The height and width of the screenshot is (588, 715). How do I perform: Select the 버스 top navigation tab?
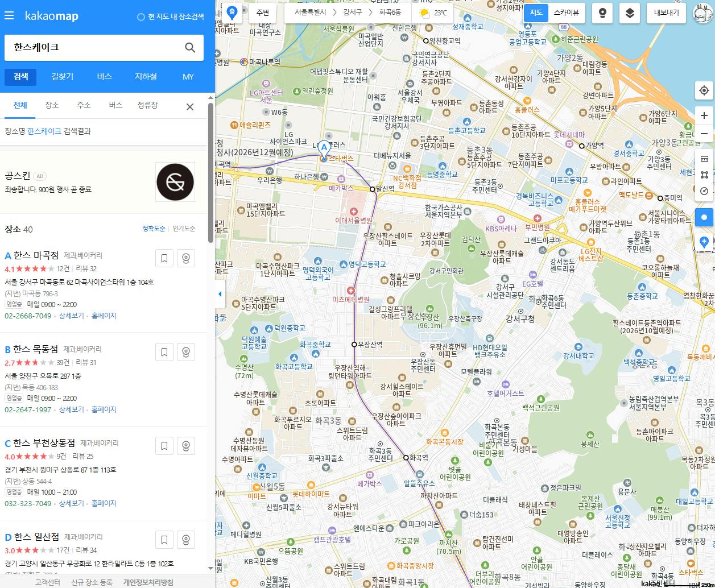(104, 77)
